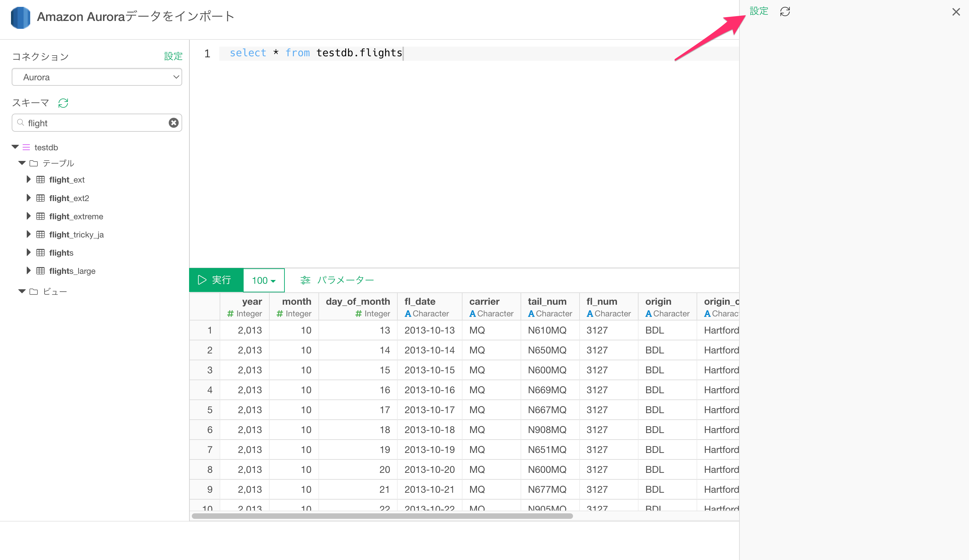Click the テーブル folder icon
Viewport: 969px width, 560px height.
pos(34,163)
